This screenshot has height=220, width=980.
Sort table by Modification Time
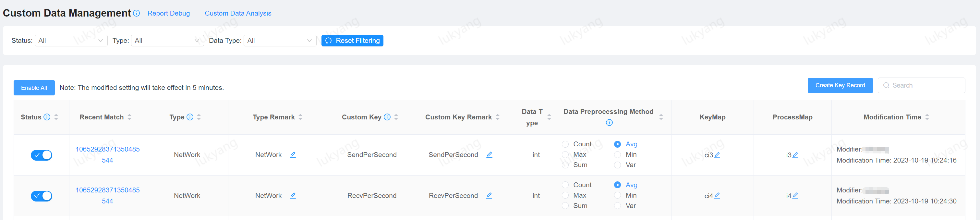coord(927,117)
